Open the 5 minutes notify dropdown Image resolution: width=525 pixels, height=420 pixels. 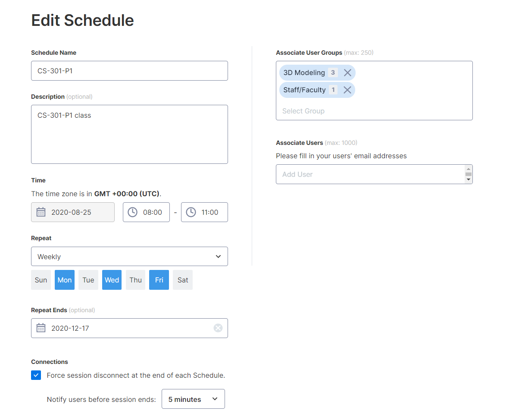click(193, 399)
